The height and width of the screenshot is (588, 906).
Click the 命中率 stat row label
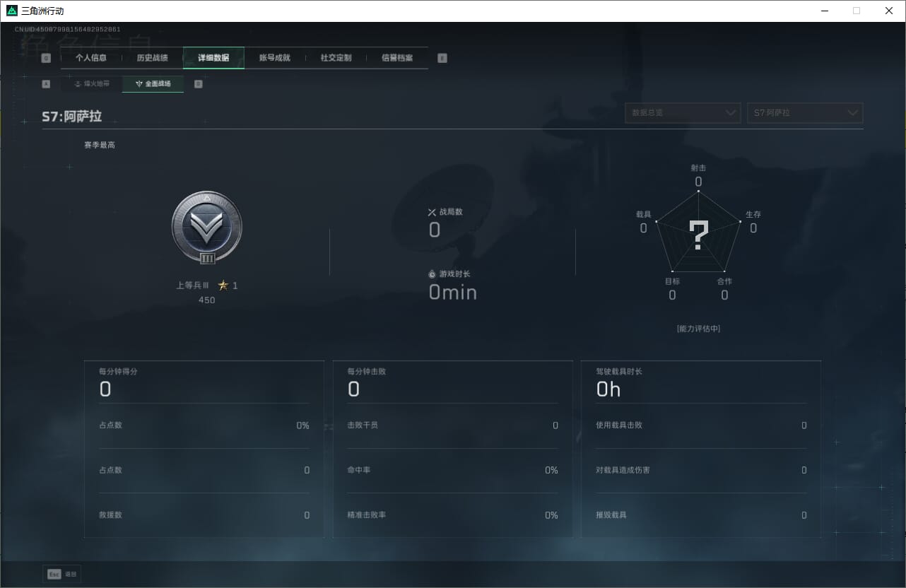coord(359,470)
